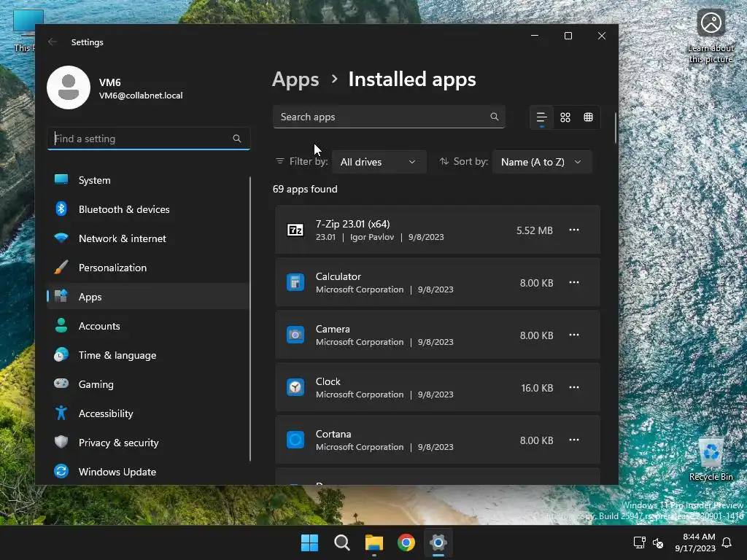Click the Installed apps list scrollbar
Viewport: 747px width, 560px height.
[x=615, y=128]
